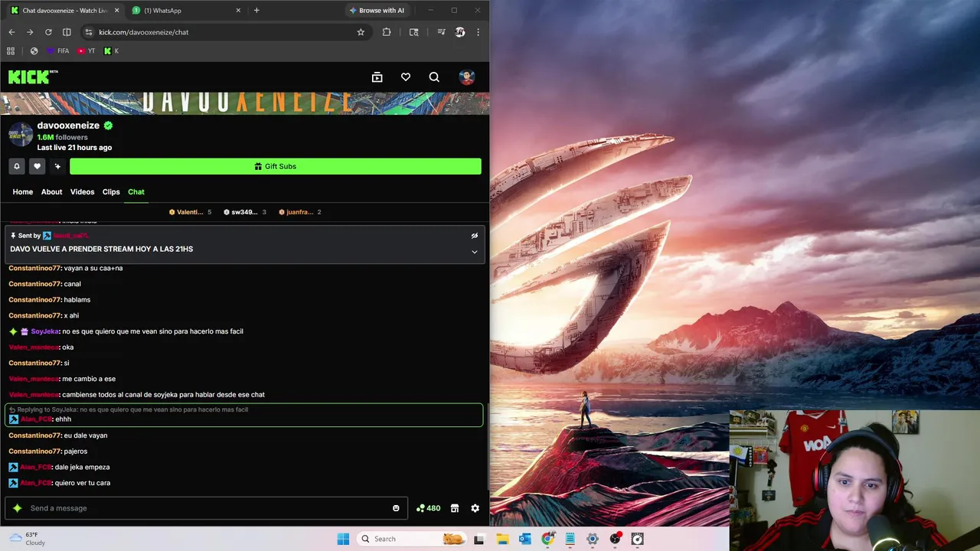
Task: Open the media controls icon in browser toolbar
Action: [x=441, y=32]
